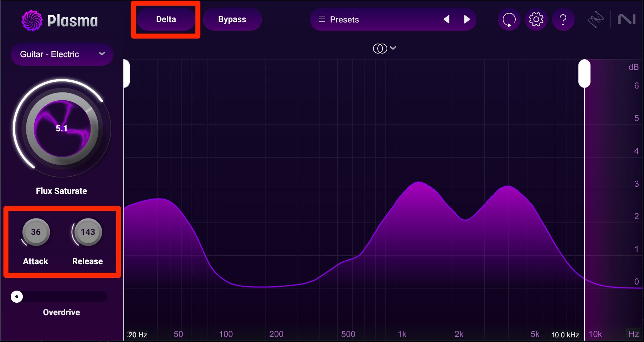
Task: Open the Guitar - Electric dropdown
Action: click(62, 54)
